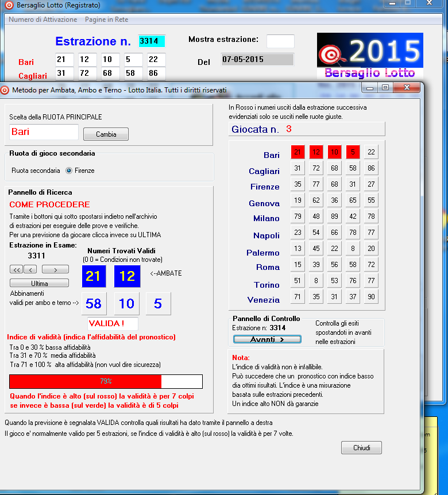Click the Giocata n. 3 field
The height and width of the screenshot is (495, 448).
click(307, 129)
